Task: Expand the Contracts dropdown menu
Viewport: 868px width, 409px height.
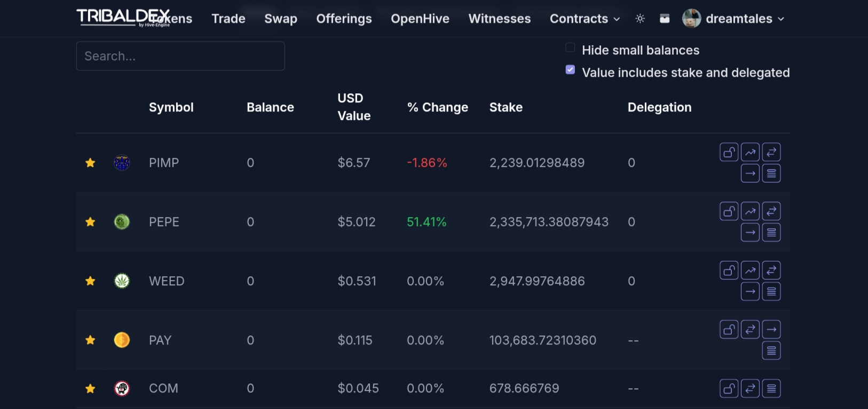Action: point(585,19)
